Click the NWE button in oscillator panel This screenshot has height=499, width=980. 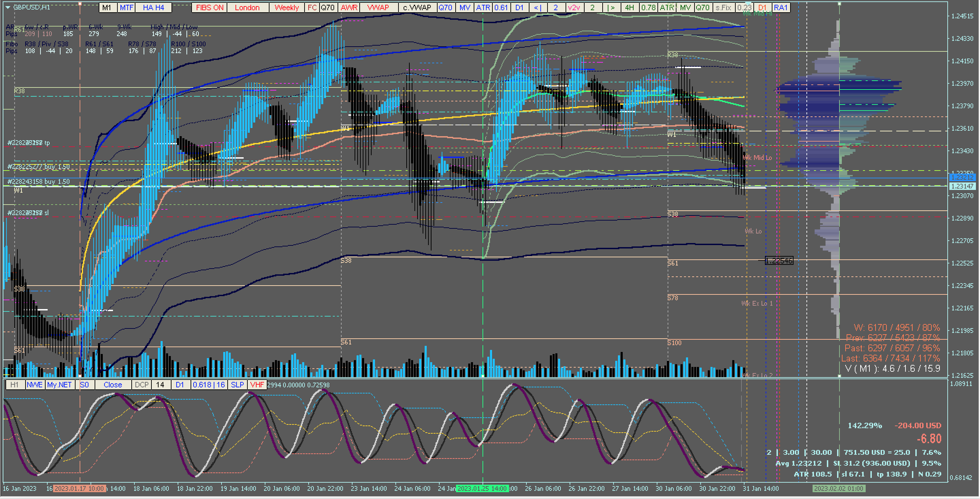pyautogui.click(x=35, y=385)
